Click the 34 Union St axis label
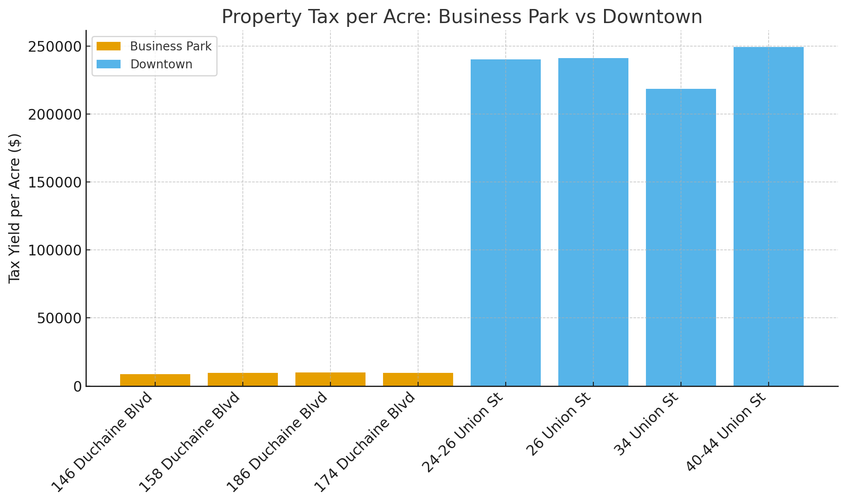 coord(647,424)
